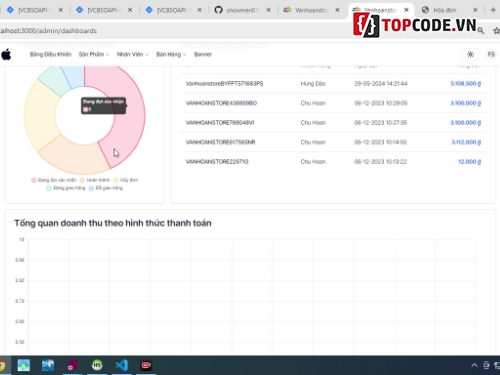Click the Apple logo in the admin header
500x375 pixels.
(6, 54)
